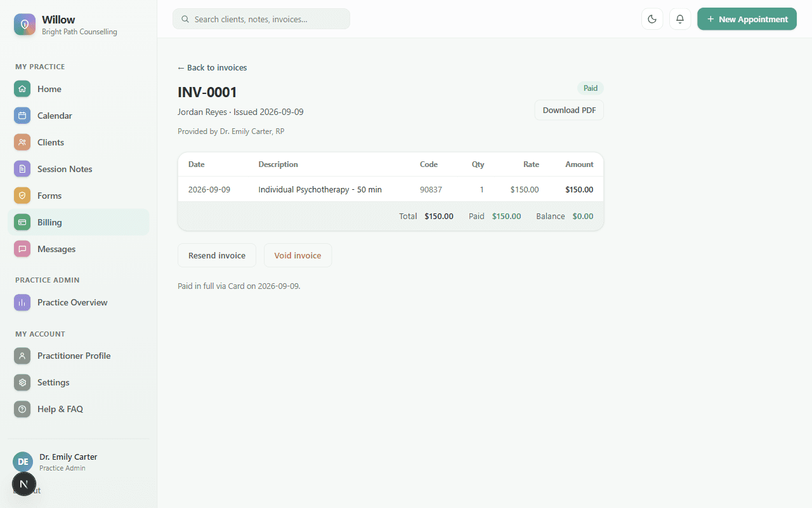Open the Calendar page icon
This screenshot has height=508, width=812.
22,116
